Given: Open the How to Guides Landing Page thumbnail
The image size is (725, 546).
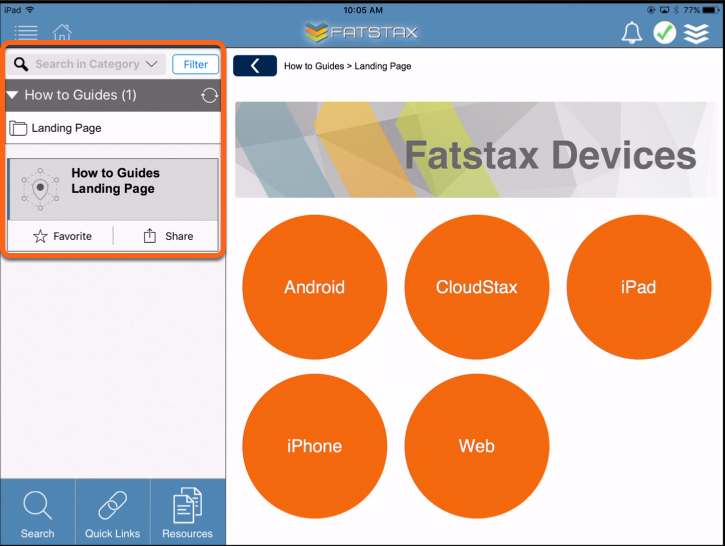Looking at the screenshot, I should [40, 189].
